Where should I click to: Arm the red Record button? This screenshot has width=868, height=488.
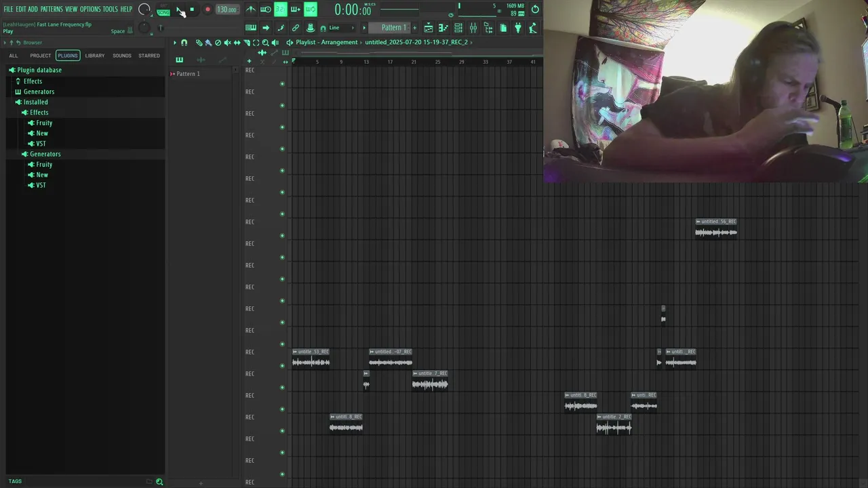208,9
